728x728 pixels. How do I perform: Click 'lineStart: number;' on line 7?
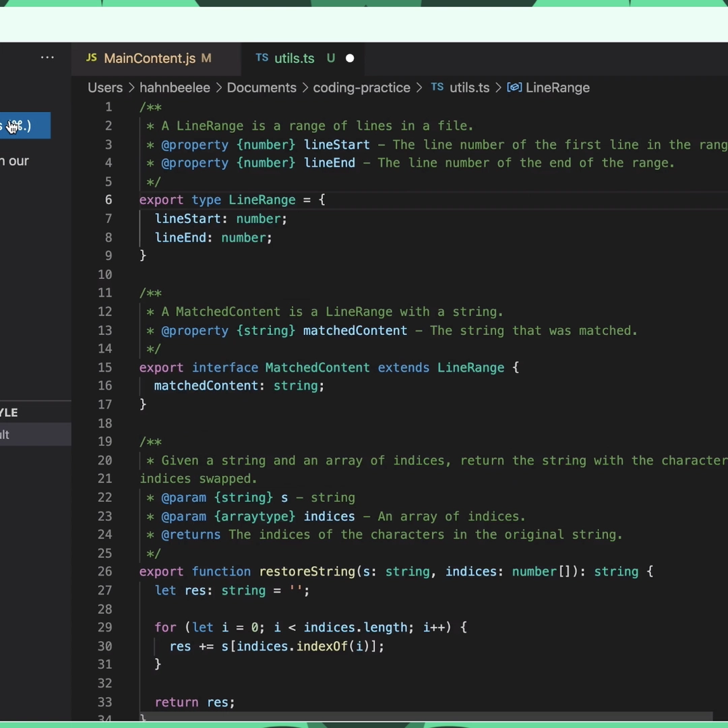coord(221,218)
